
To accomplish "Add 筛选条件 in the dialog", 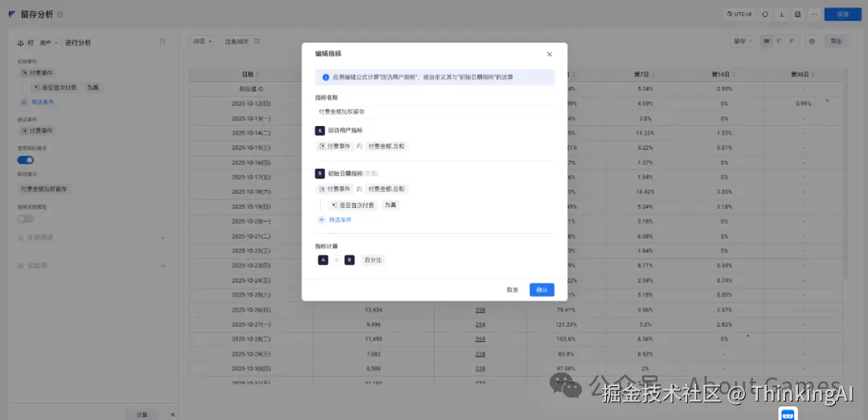I will coord(335,220).
